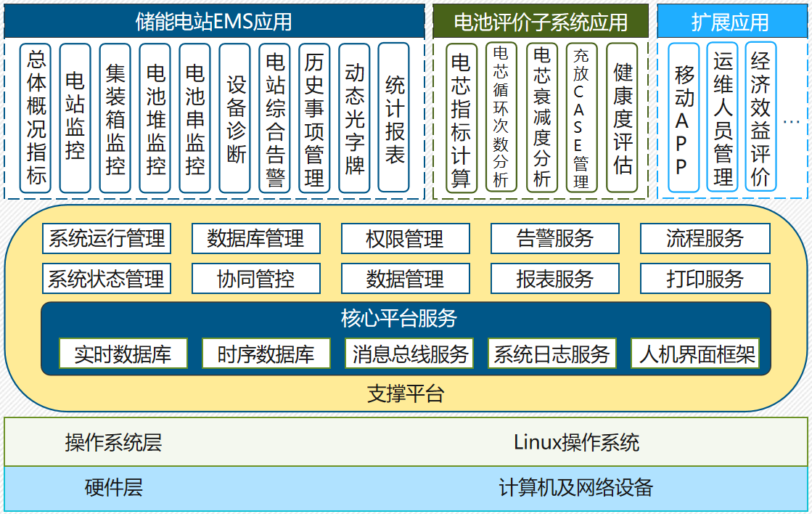This screenshot has height=514, width=812.
Task: Select the 系统状态管理 box
Action: point(107,279)
